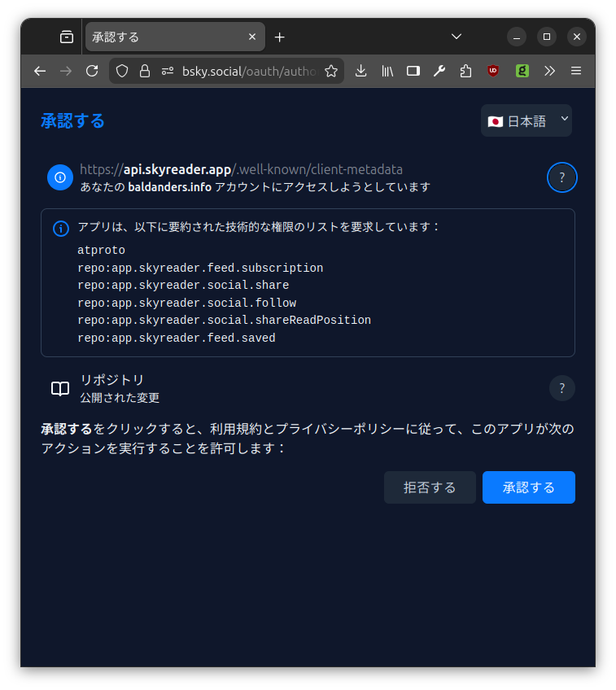The image size is (616, 690).
Task: Click repo:app.skyreader.social.share scope
Action: pos(183,285)
